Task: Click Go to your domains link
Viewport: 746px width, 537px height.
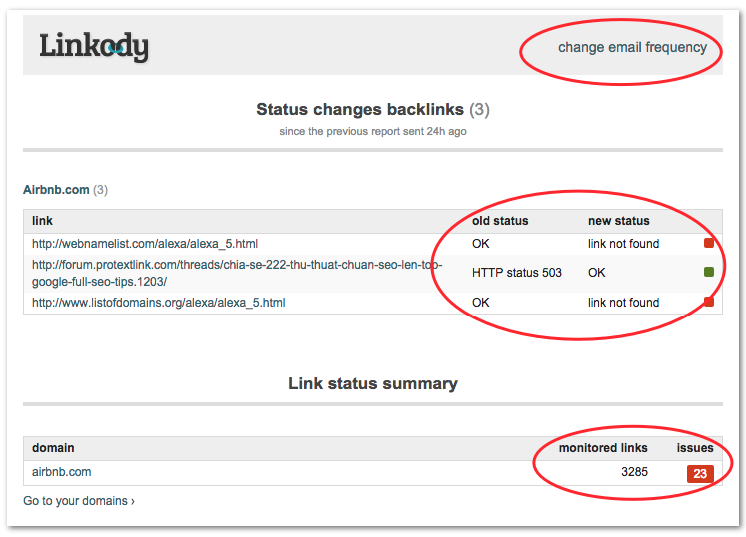Action: [x=79, y=501]
